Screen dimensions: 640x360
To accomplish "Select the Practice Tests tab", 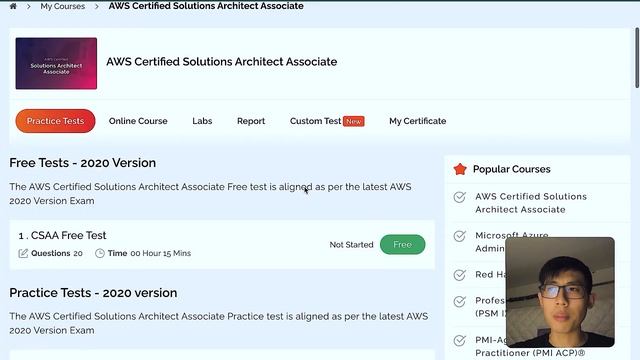I will coord(56,121).
